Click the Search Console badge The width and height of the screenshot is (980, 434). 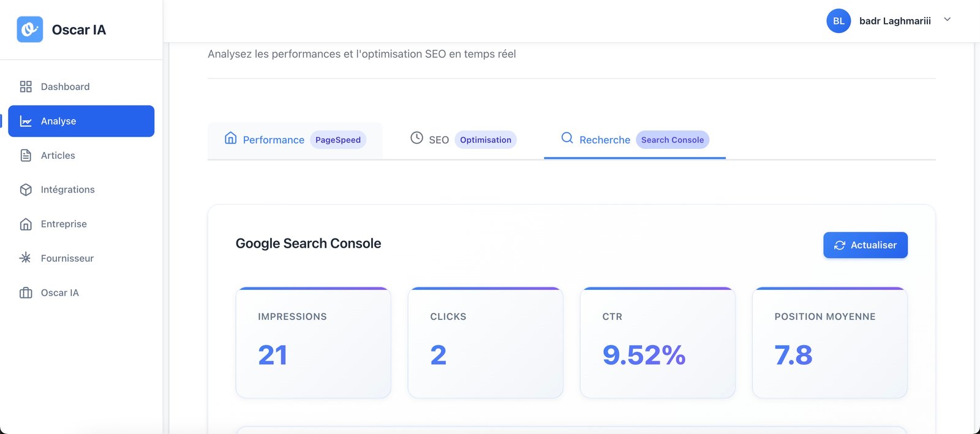pos(673,140)
